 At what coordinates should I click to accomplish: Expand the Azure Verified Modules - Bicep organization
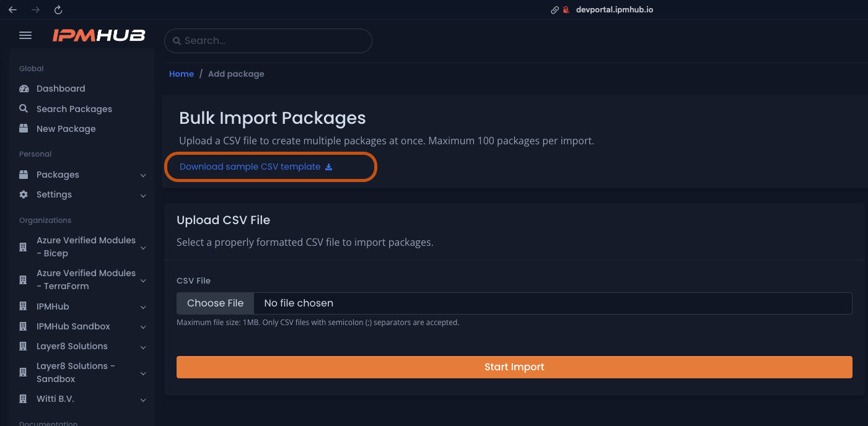[143, 246]
